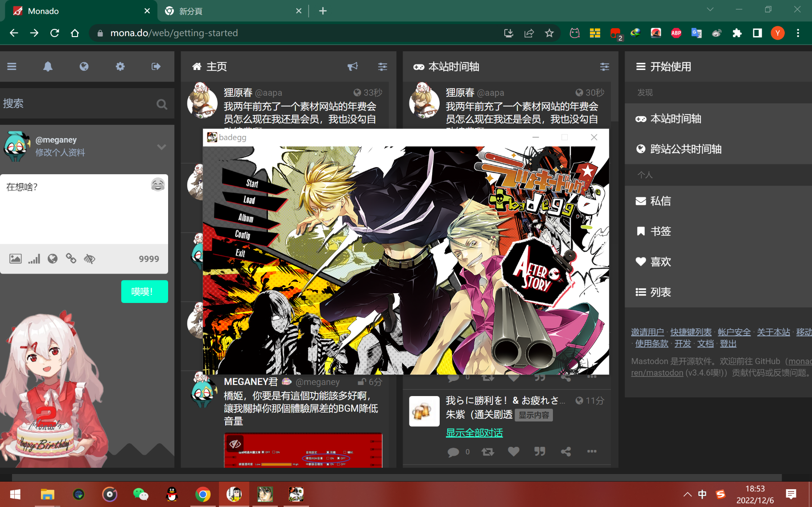Expand the 本站时间轴 column settings
The height and width of the screenshot is (507, 812).
[604, 66]
